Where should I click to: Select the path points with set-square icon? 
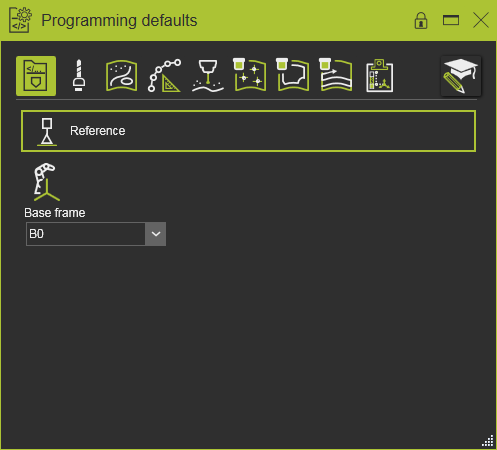pos(164,76)
